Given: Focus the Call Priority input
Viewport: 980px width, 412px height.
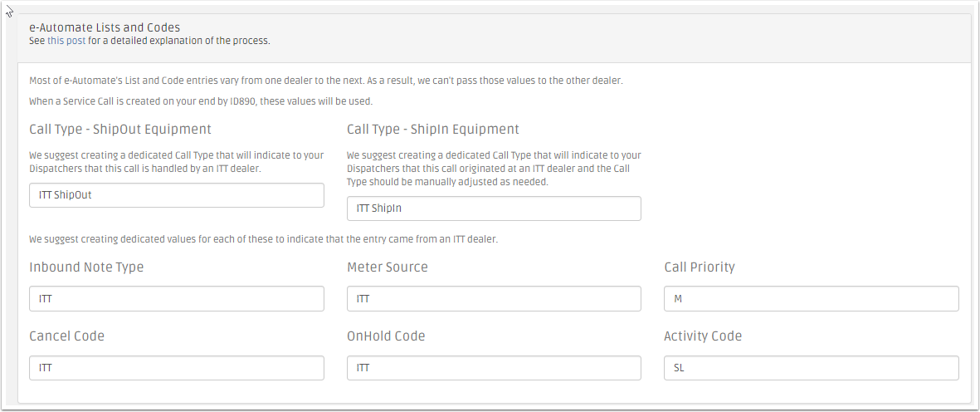Looking at the screenshot, I should 812,299.
